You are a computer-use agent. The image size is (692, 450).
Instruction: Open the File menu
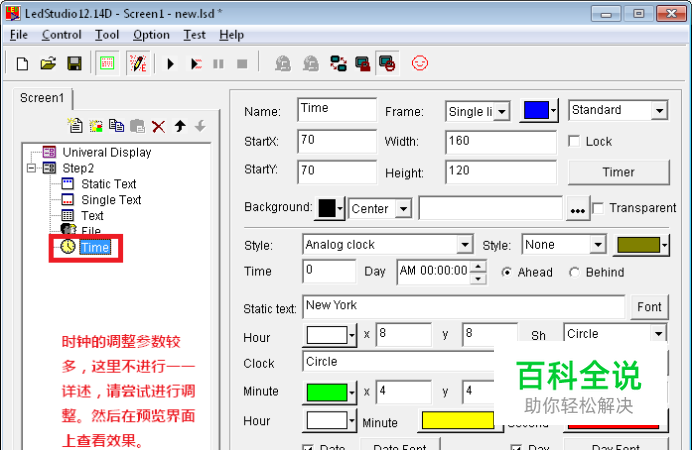pos(19,35)
